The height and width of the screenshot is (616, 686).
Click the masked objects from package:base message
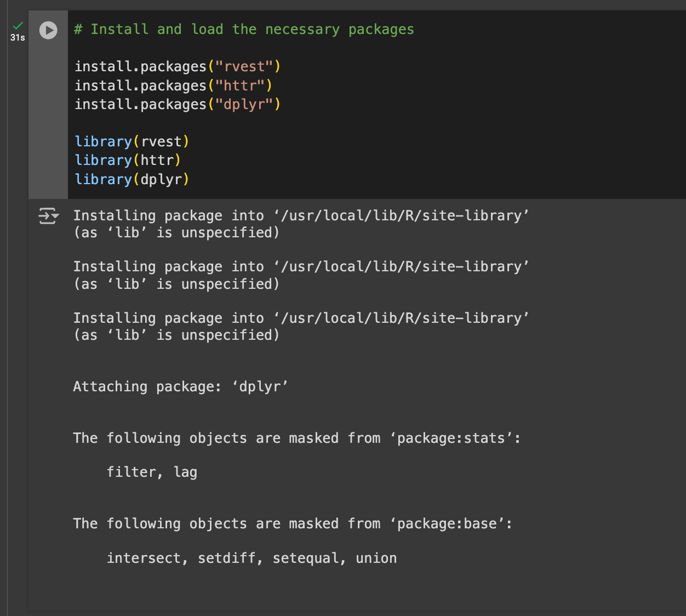coord(292,524)
